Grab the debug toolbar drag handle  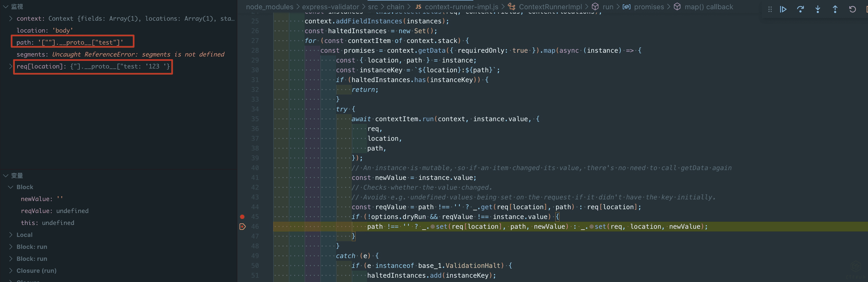click(770, 10)
